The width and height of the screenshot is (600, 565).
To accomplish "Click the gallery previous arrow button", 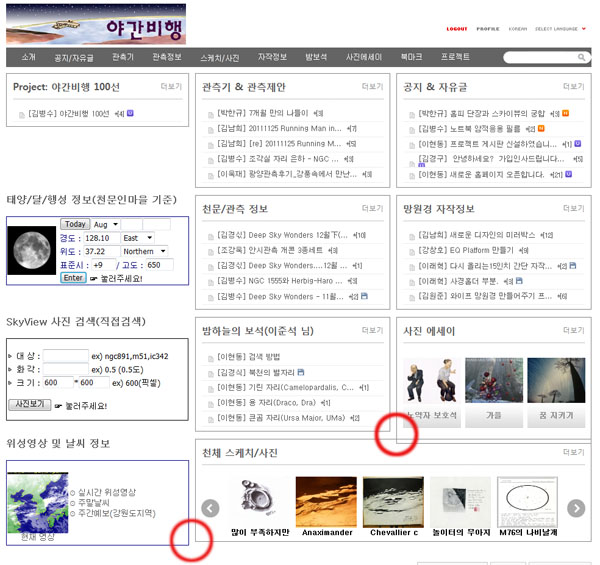I will coord(210,508).
